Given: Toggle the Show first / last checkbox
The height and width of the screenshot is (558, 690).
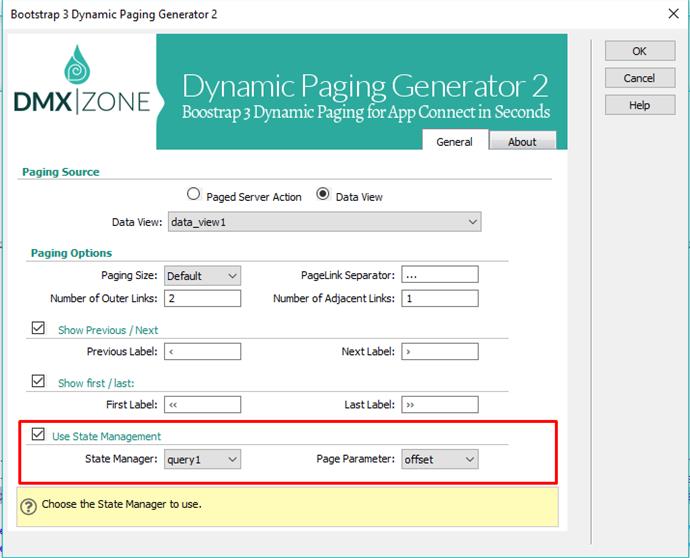Looking at the screenshot, I should (x=38, y=381).
